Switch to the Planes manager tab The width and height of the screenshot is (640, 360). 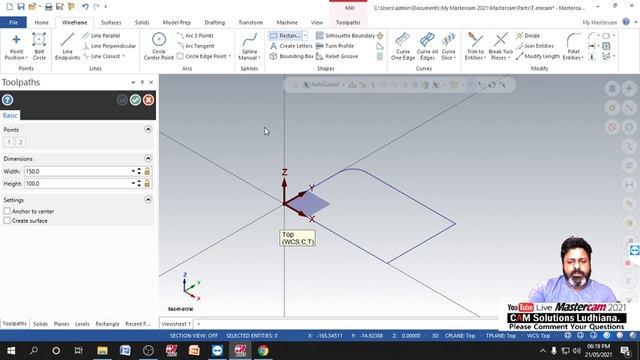61,324
